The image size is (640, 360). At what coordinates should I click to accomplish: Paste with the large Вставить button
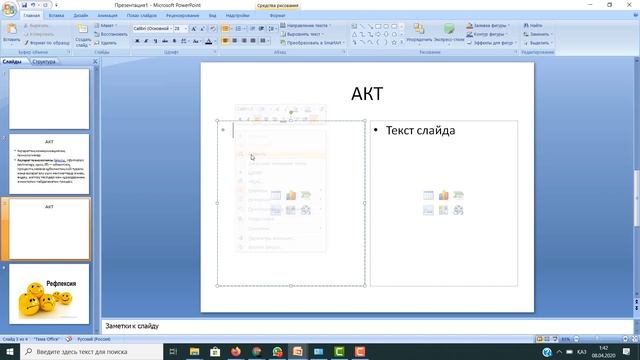[x=11, y=33]
